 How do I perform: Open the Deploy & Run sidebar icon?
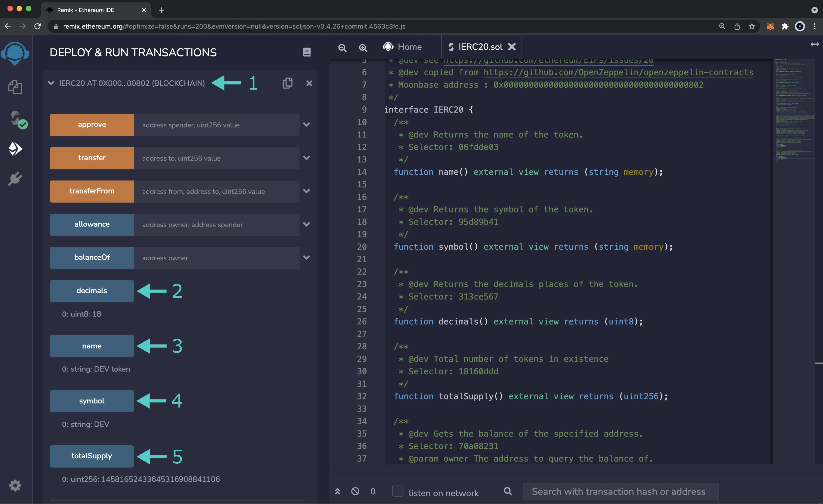point(15,149)
